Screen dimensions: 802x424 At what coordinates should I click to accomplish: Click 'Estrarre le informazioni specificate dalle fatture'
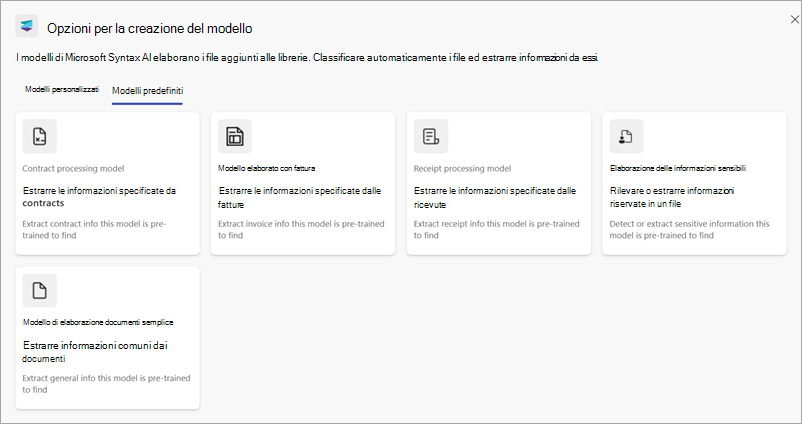click(300, 197)
